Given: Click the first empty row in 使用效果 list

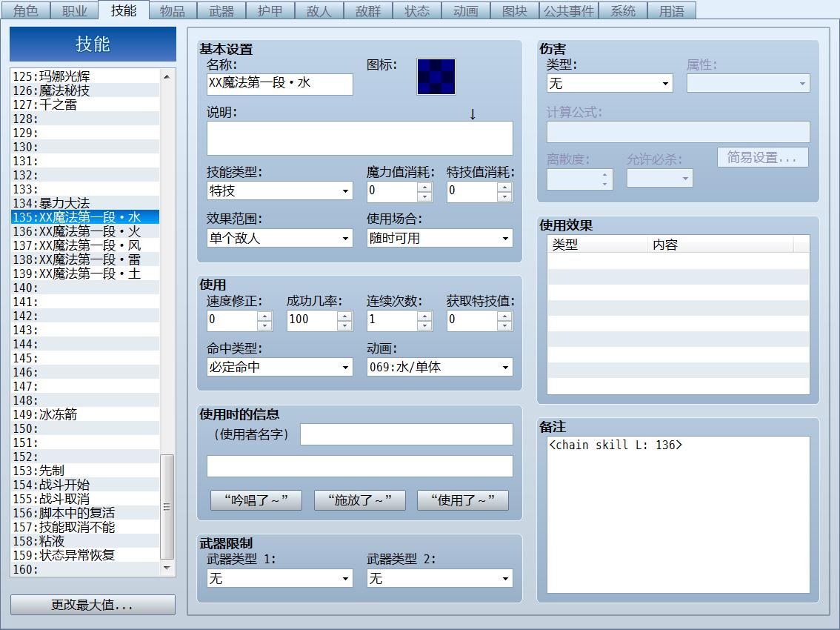Looking at the screenshot, I should pos(679,261).
